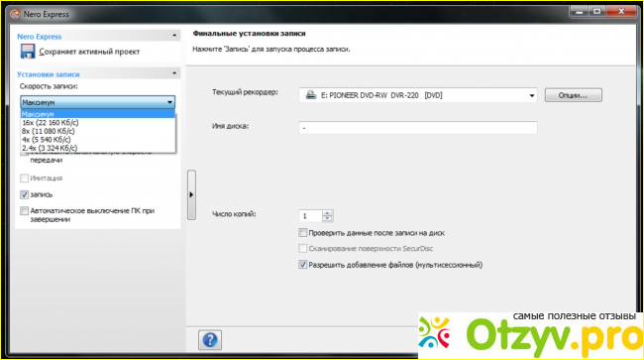Toggle multisession Разрешить добавление файлов checkbox
Screen dimensions: 644x360
tap(303, 265)
